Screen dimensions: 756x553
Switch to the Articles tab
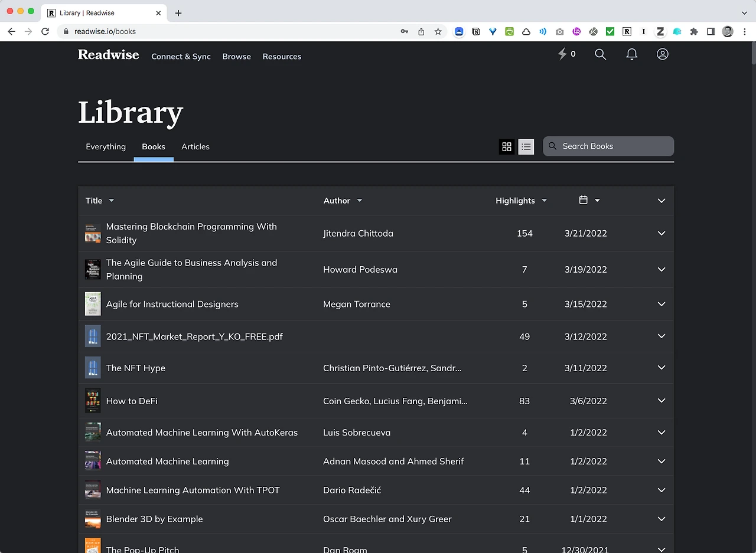(x=195, y=147)
